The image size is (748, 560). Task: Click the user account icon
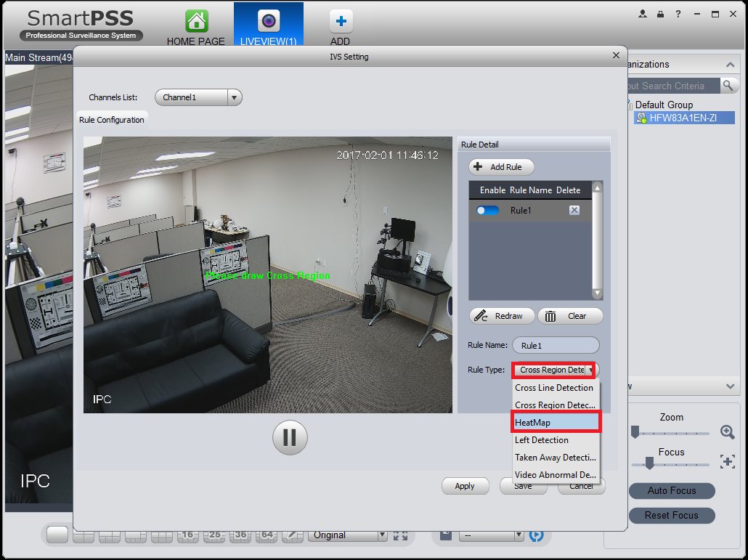643,14
